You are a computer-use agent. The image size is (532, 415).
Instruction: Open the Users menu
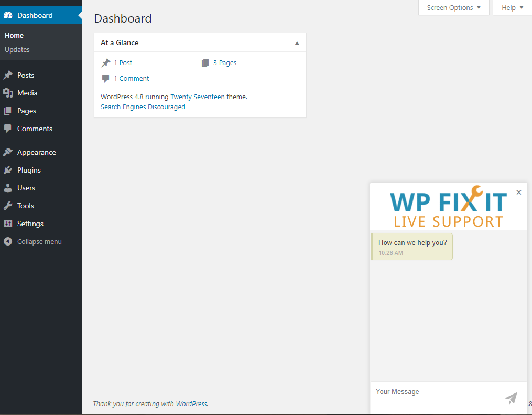[x=41, y=188]
